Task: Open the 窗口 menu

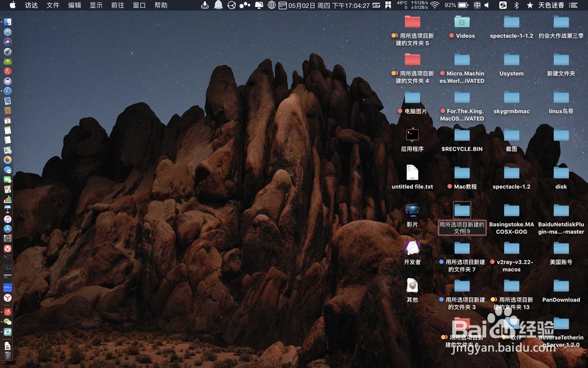Action: click(x=139, y=5)
